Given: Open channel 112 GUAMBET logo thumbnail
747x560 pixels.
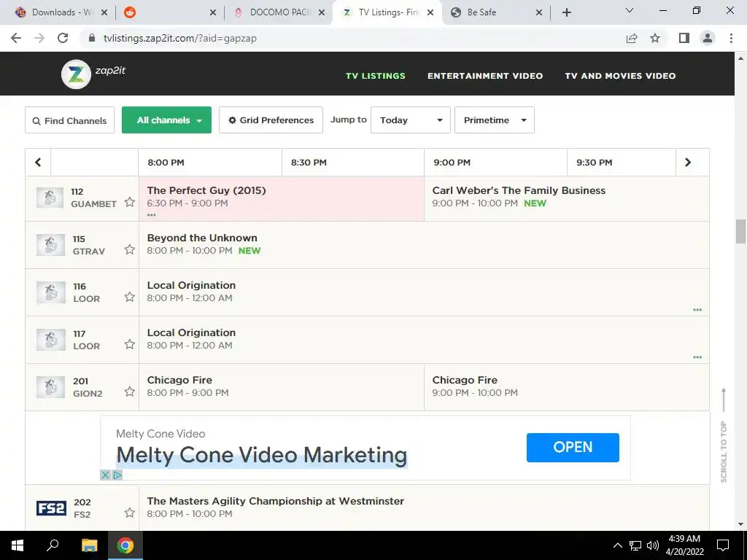Looking at the screenshot, I should [50, 198].
